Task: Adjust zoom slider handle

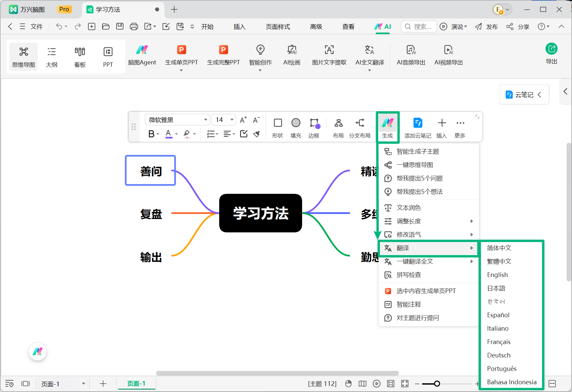Action: coord(437,384)
